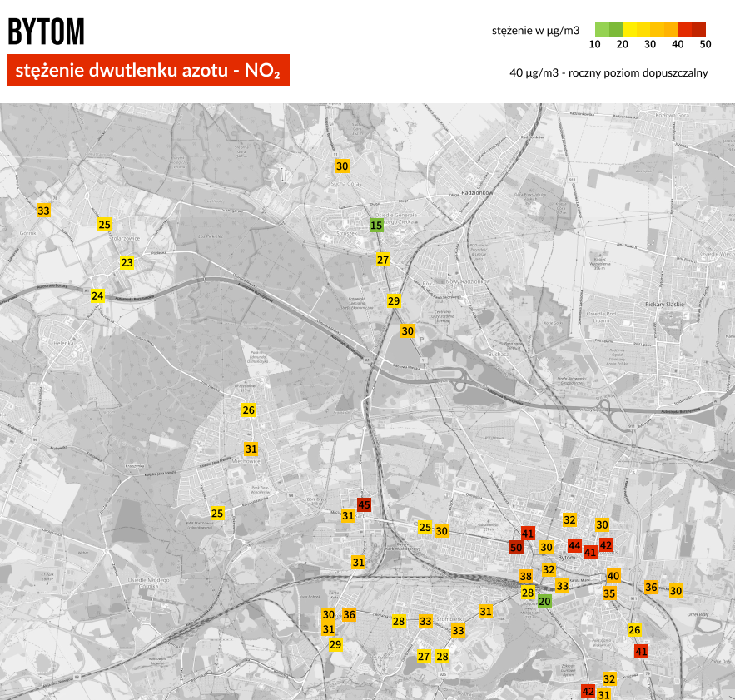This screenshot has width=735, height=700.
Task: Select the topmost 30 marker on the map
Action: 342,166
